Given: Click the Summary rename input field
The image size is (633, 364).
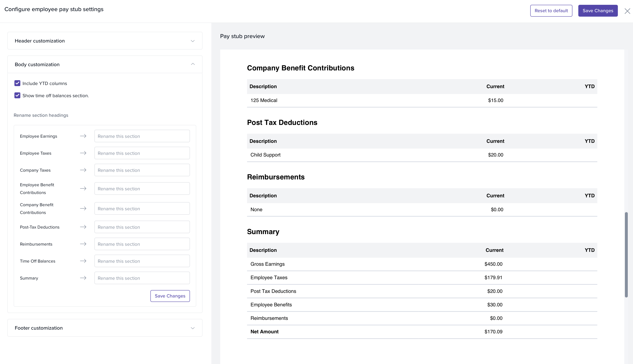Looking at the screenshot, I should point(142,278).
